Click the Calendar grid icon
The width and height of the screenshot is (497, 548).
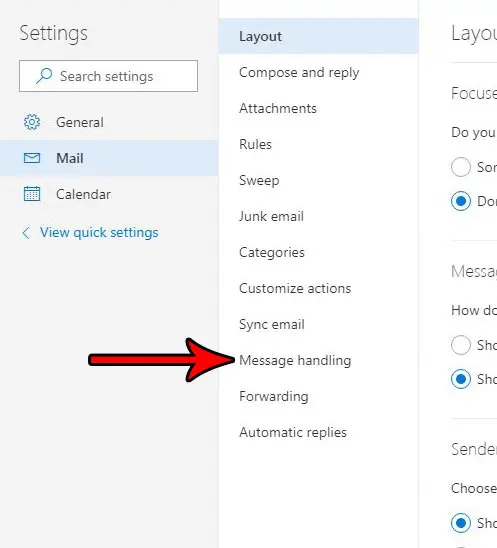tap(32, 194)
